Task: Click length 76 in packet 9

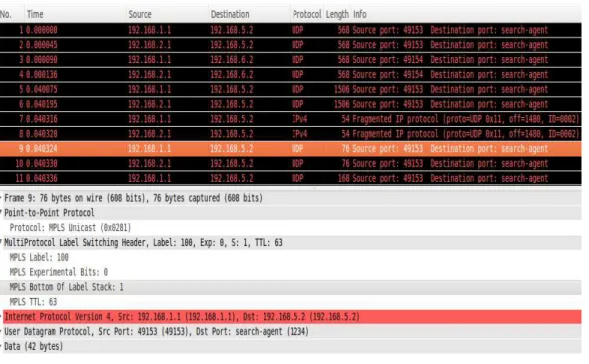Action: click(345, 149)
